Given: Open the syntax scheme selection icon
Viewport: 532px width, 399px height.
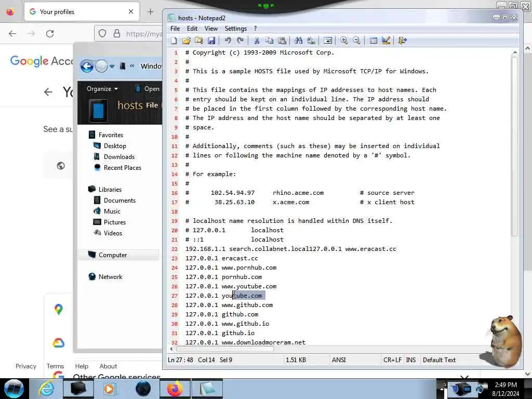Looking at the screenshot, I should [373, 41].
